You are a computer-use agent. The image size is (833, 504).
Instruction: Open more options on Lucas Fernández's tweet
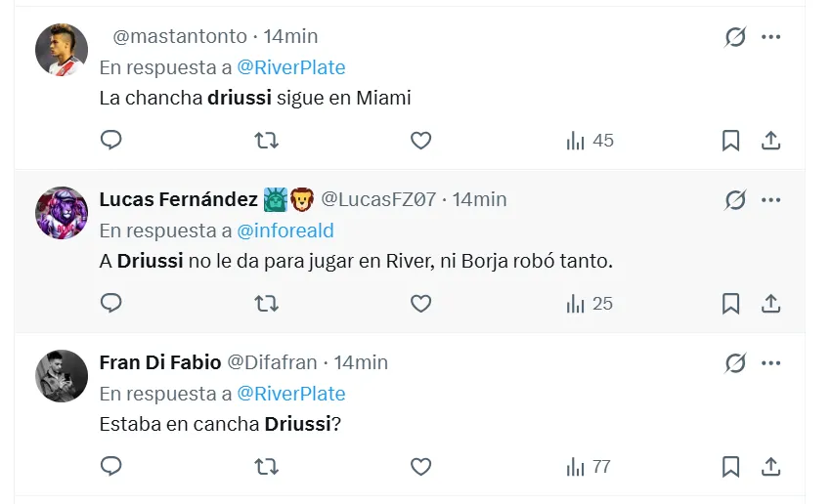click(x=770, y=200)
